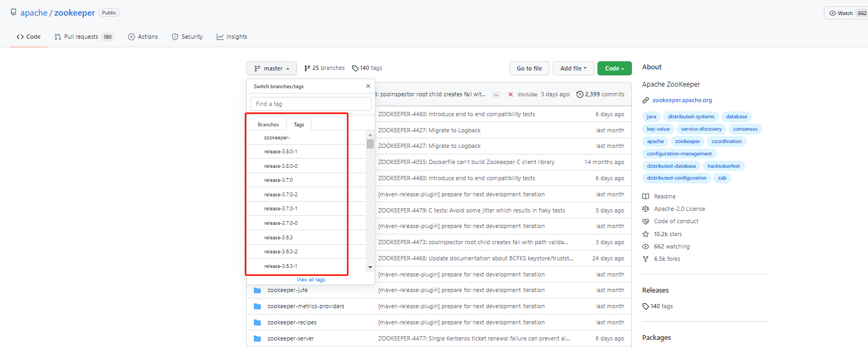Click the java topic tag

(651, 117)
